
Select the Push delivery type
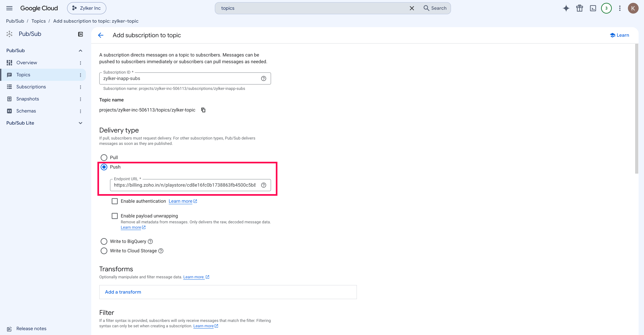(x=104, y=167)
